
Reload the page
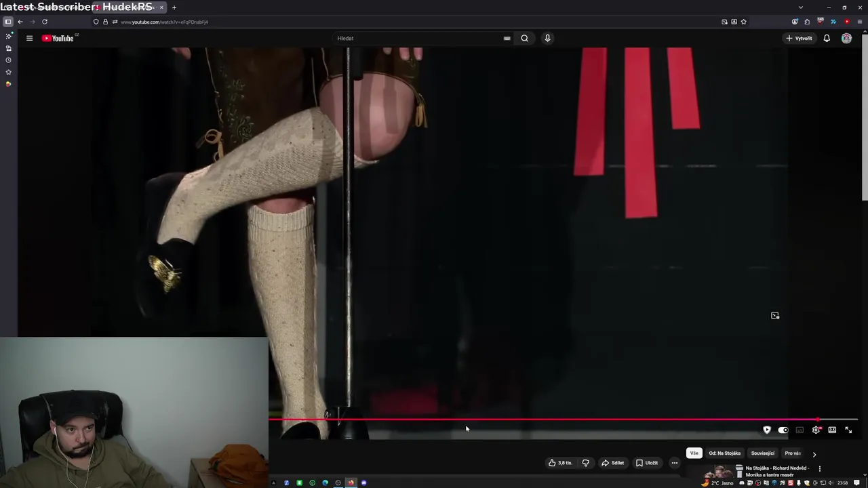[x=45, y=22]
